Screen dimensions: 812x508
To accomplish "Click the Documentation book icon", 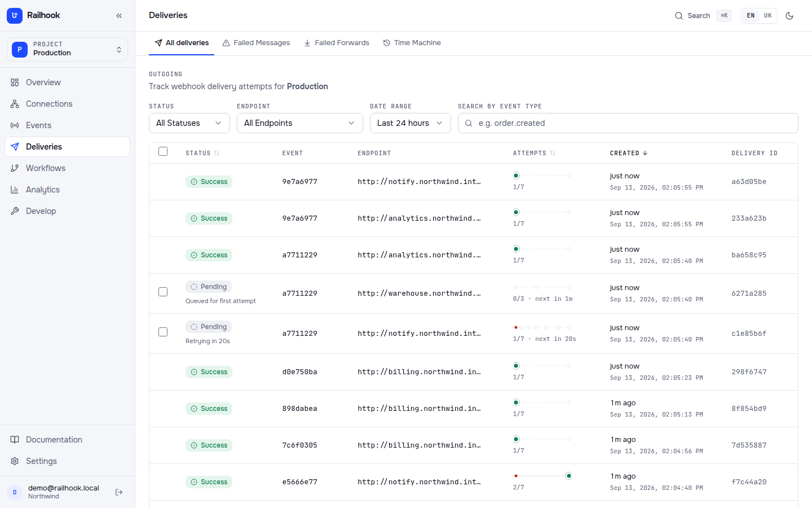I will tap(15, 440).
